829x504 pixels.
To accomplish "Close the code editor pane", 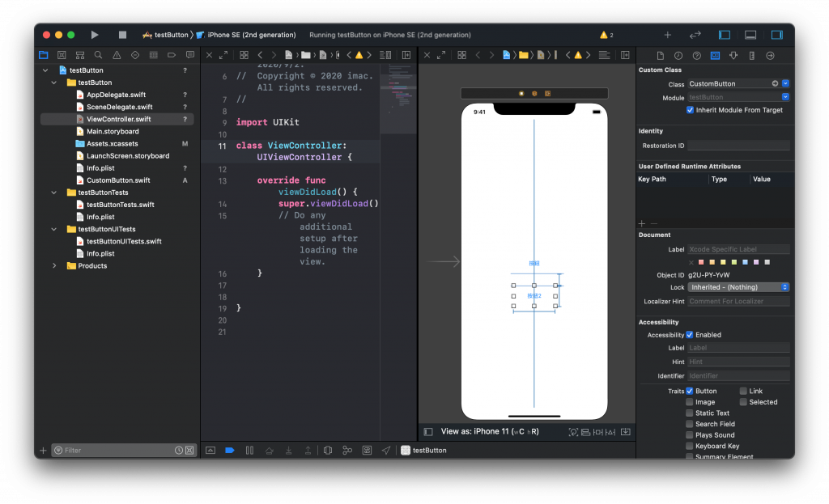I will point(210,55).
